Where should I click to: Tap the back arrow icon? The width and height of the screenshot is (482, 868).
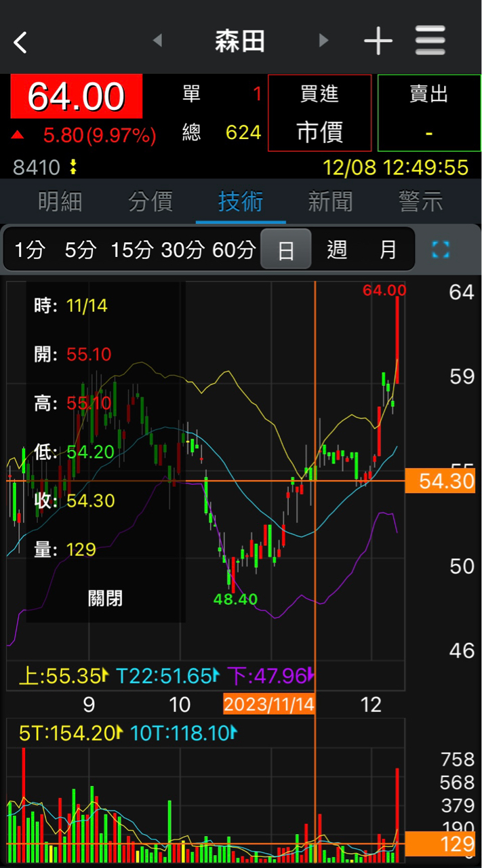21,42
